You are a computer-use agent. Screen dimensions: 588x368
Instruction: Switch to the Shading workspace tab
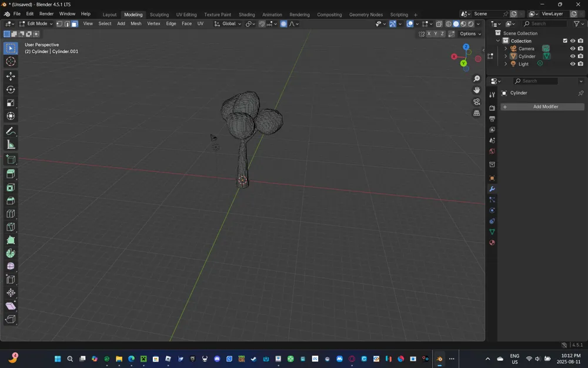tap(246, 15)
